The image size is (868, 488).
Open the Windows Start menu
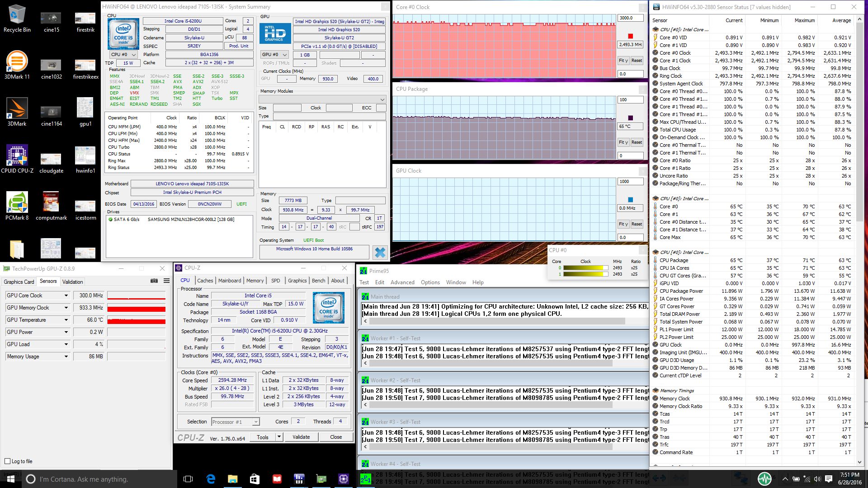tap(11, 479)
